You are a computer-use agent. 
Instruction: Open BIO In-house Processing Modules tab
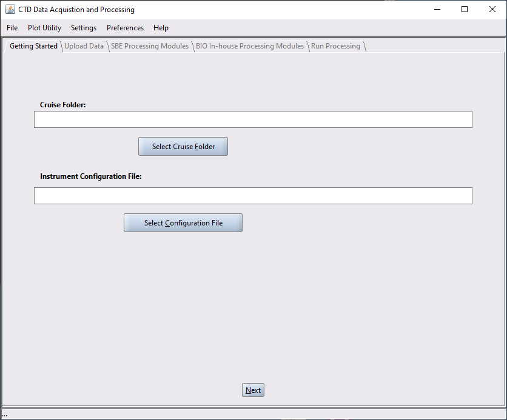(250, 46)
